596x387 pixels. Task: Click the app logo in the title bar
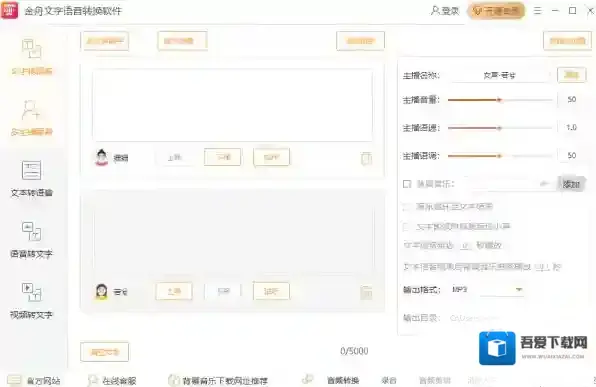(10, 10)
